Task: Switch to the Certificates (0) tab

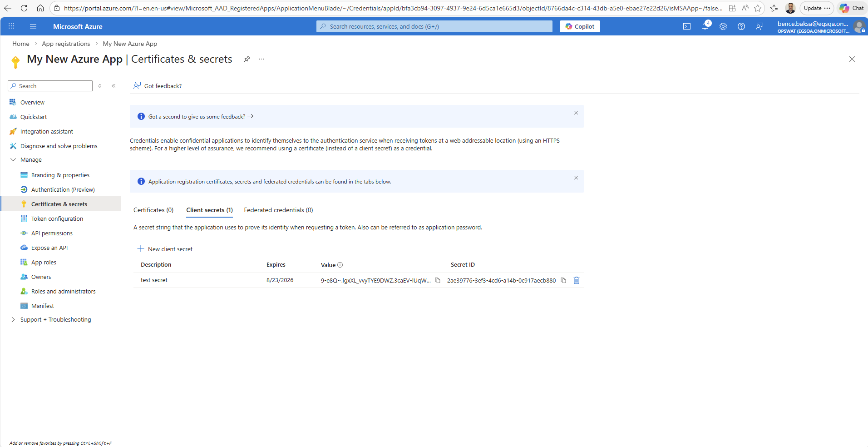Action: [153, 210]
